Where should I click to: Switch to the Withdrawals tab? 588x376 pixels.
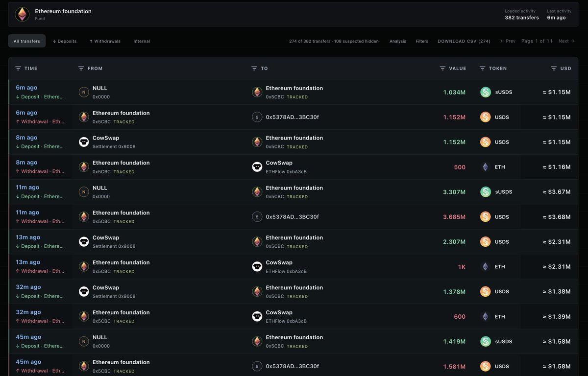105,41
